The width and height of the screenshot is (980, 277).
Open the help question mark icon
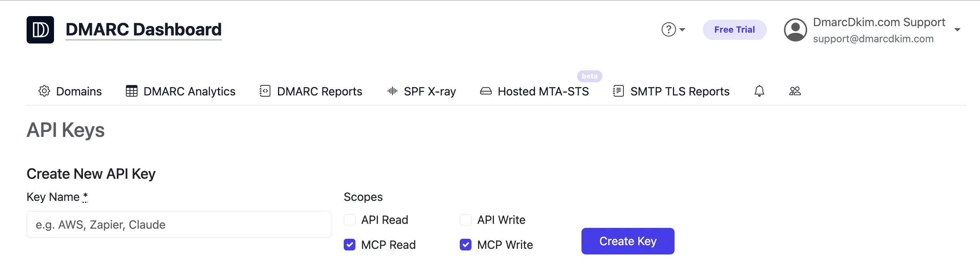click(668, 29)
